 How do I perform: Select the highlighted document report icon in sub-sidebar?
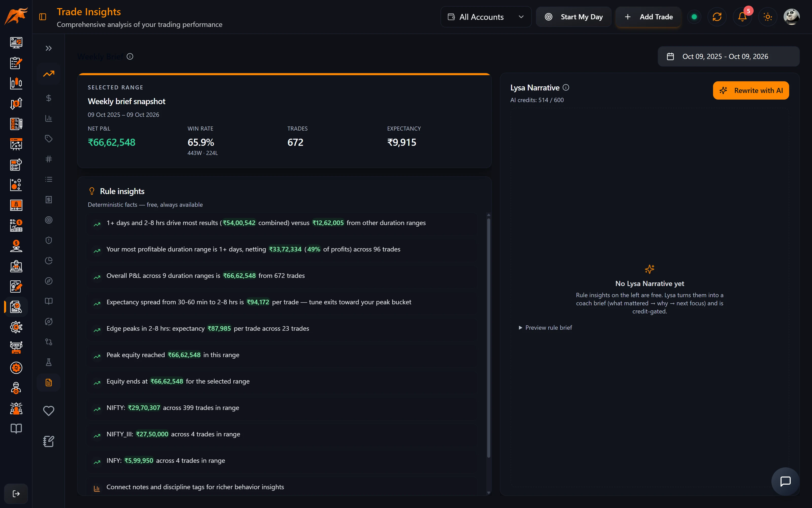pos(49,383)
